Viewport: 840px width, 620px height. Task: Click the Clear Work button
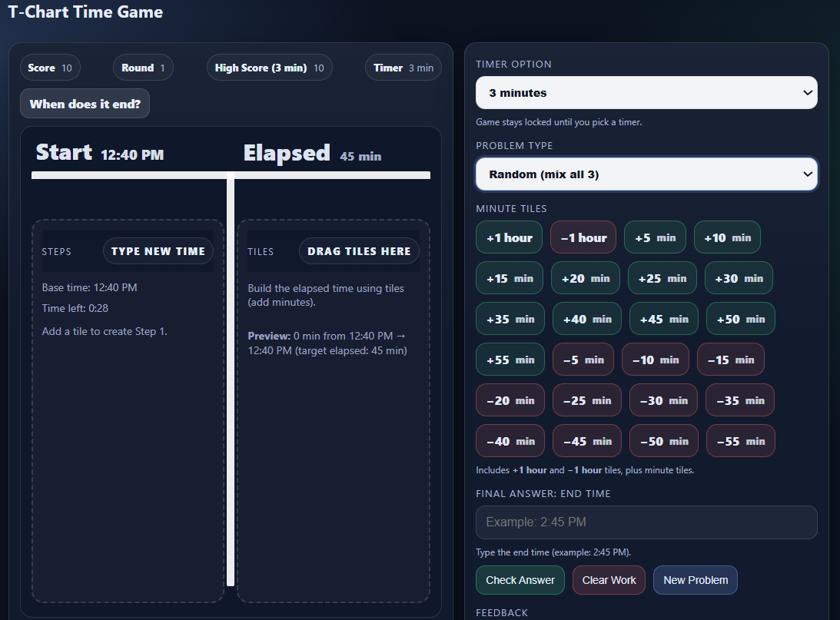(609, 580)
